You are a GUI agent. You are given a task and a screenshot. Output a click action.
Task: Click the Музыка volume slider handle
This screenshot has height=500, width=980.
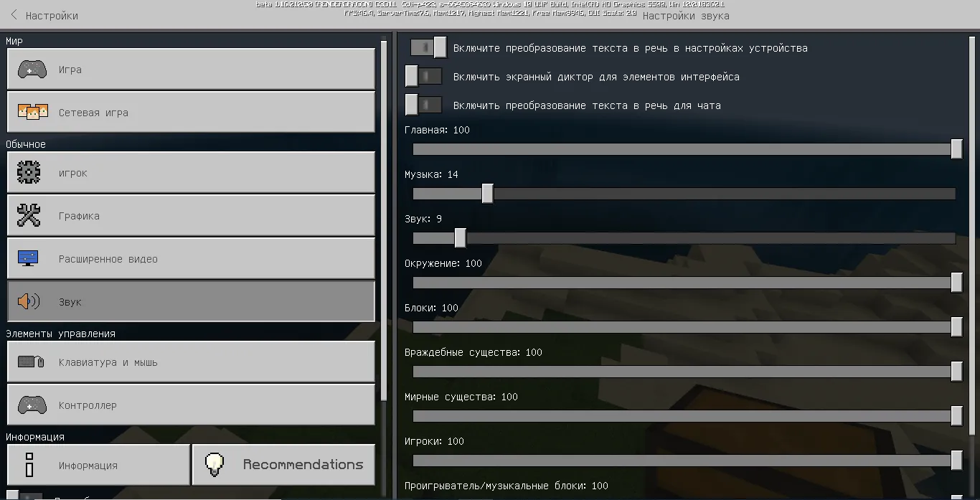point(487,194)
